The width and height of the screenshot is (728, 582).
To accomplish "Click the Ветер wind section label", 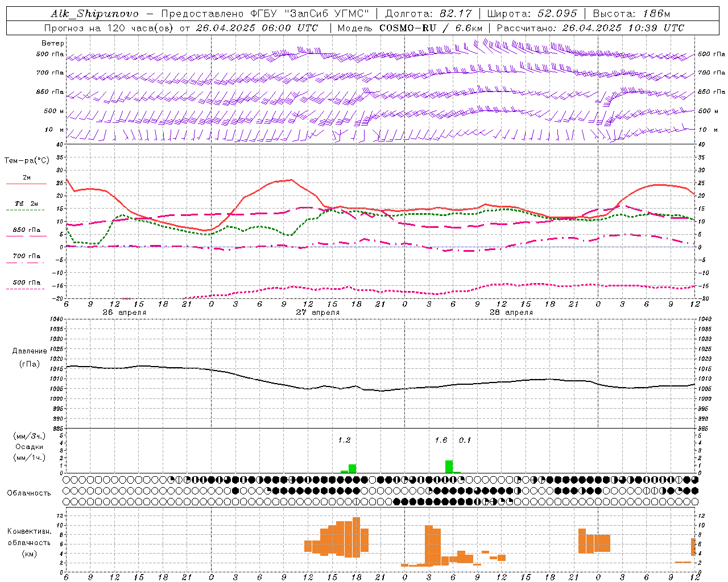I will coord(52,43).
